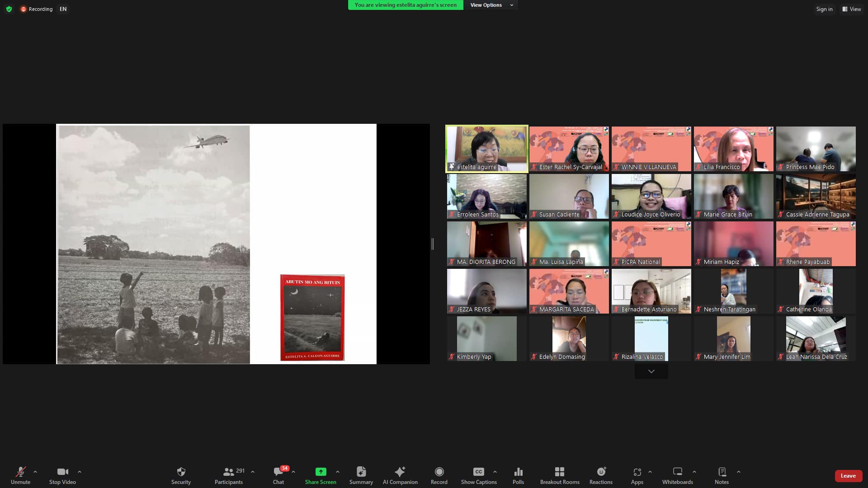Select Neshren Taratingan's video tile
This screenshot has width=868, height=488.
(x=733, y=291)
